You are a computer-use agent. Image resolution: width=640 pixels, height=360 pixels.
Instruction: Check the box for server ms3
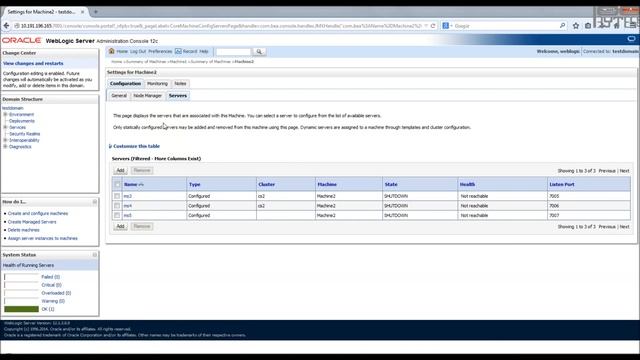coord(117,196)
